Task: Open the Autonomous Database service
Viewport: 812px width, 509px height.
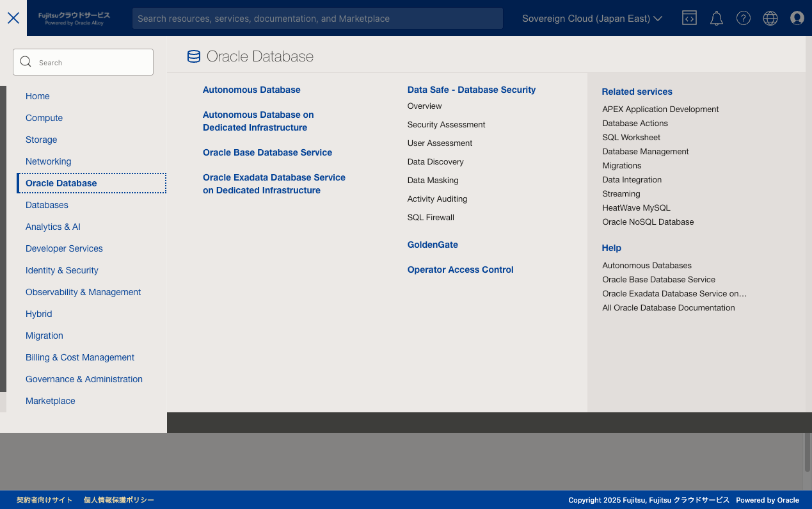Action: point(251,90)
